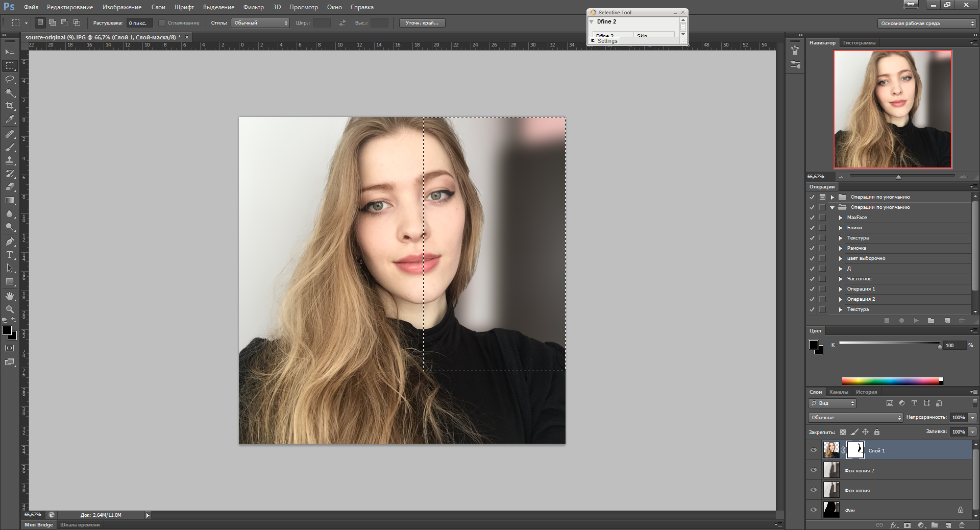980x530 pixels.
Task: Select the Pen tool
Action: click(x=10, y=242)
